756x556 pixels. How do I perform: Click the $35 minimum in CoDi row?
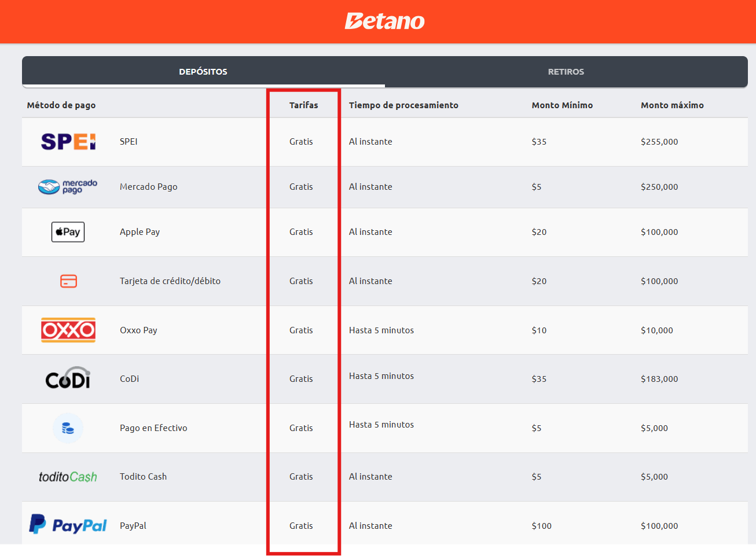click(x=539, y=379)
